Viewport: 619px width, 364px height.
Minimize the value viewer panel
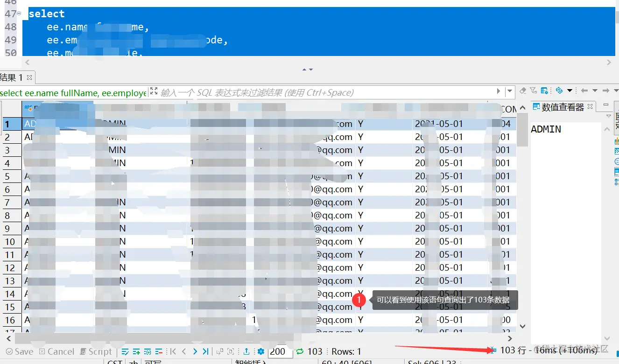tap(606, 105)
